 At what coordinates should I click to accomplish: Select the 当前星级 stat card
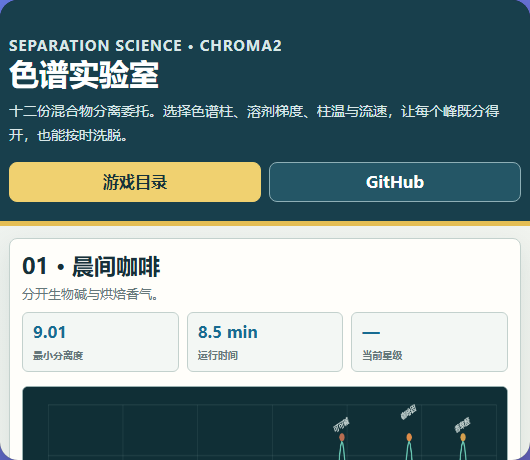pos(429,342)
